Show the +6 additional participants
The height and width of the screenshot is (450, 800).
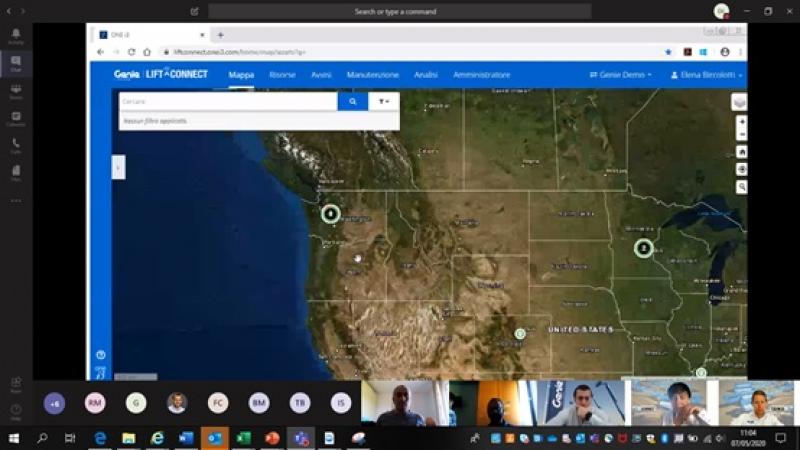click(54, 403)
